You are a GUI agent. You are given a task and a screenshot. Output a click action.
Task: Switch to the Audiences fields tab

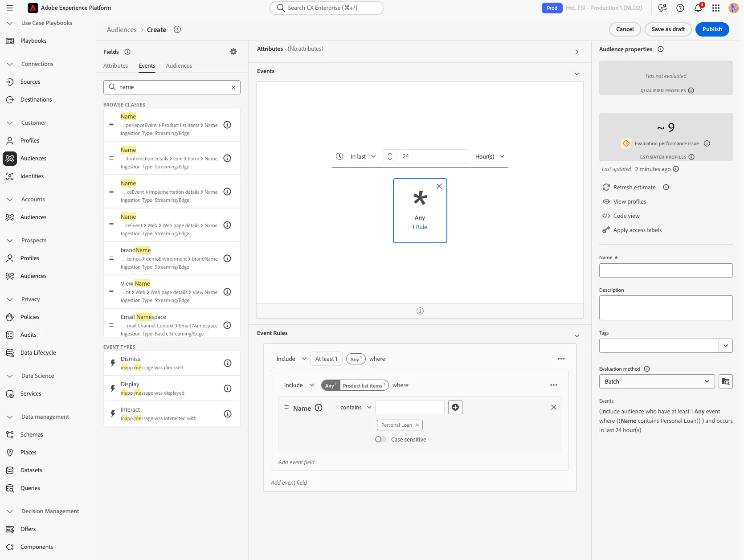(179, 65)
